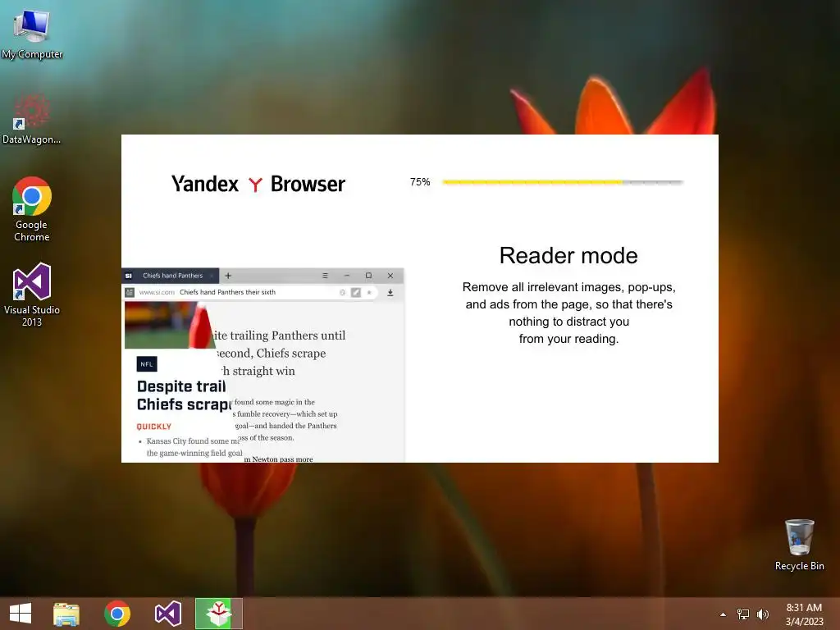Image resolution: width=840 pixels, height=630 pixels.
Task: Click the 75% progress label
Action: click(x=420, y=182)
